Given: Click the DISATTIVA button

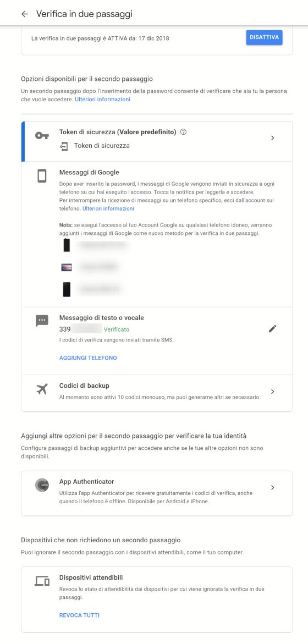Looking at the screenshot, I should [264, 37].
